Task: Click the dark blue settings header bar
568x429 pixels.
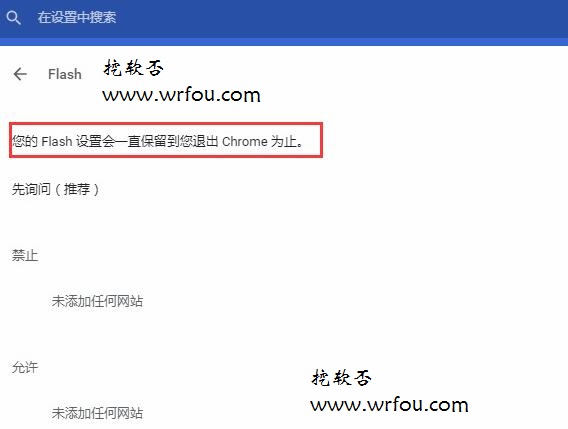Action: click(x=284, y=18)
